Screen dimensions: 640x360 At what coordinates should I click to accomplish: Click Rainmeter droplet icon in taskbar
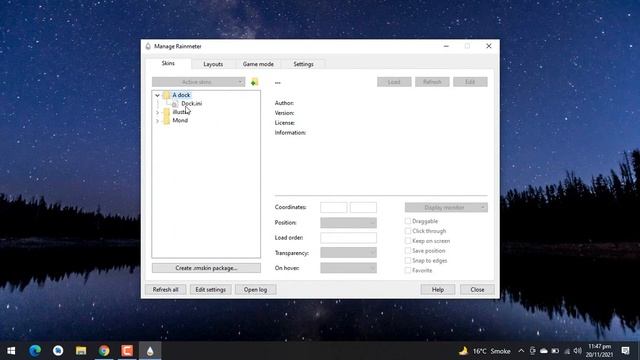click(x=150, y=351)
